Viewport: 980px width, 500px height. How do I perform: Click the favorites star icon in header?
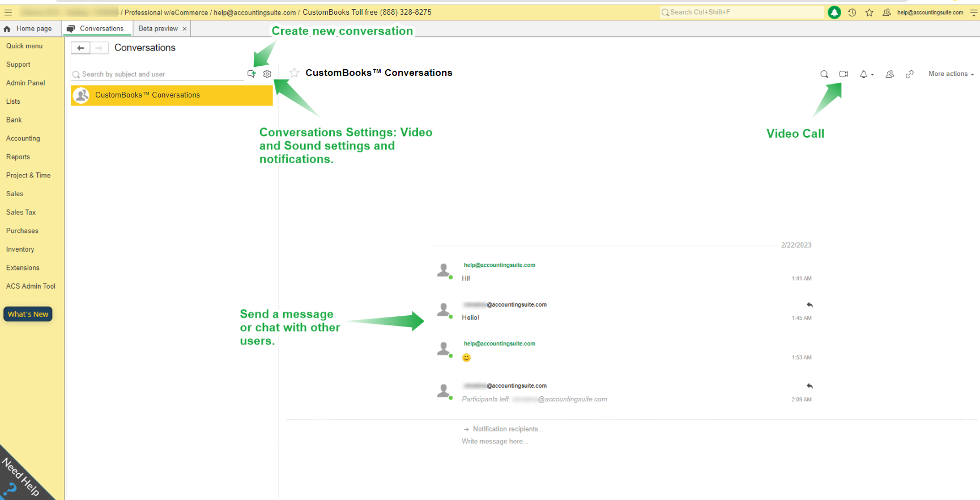869,12
